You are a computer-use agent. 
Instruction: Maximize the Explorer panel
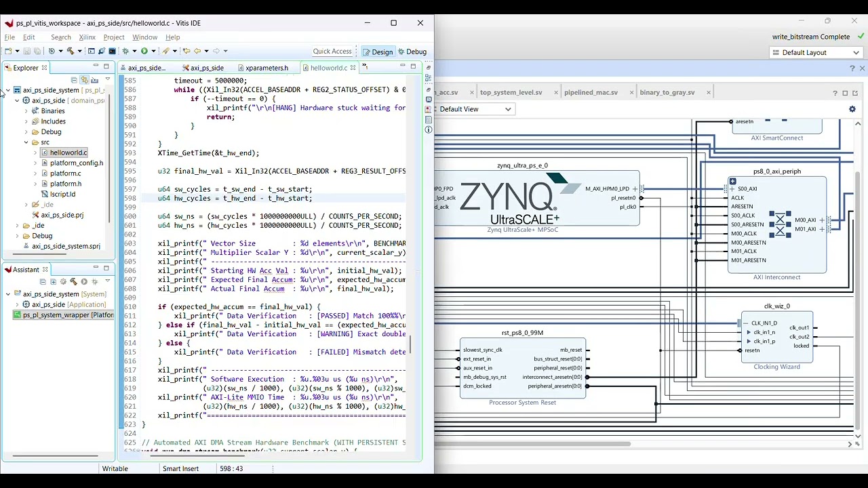pyautogui.click(x=106, y=66)
